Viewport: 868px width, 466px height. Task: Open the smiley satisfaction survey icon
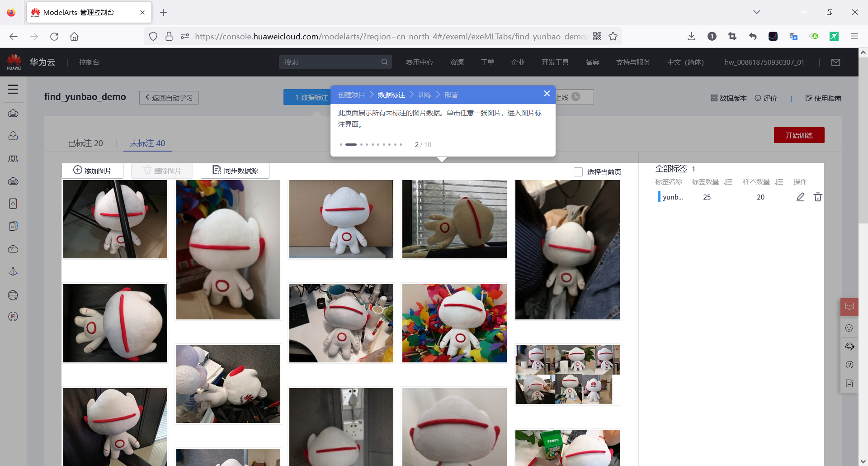(849, 328)
